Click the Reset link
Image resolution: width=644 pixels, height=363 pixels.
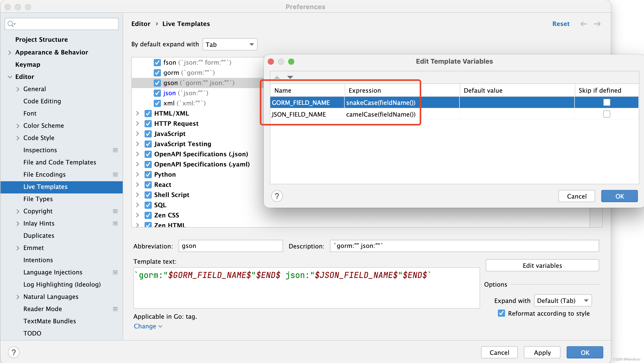click(561, 24)
